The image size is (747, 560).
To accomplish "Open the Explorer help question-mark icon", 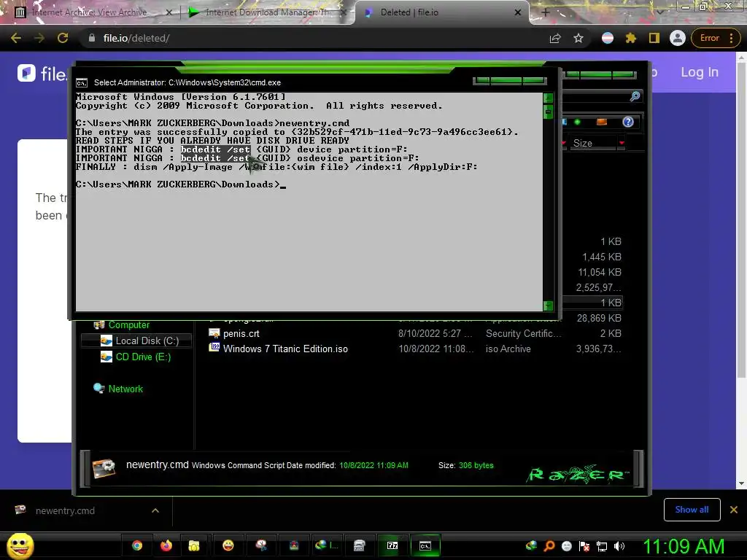I will pyautogui.click(x=628, y=122).
